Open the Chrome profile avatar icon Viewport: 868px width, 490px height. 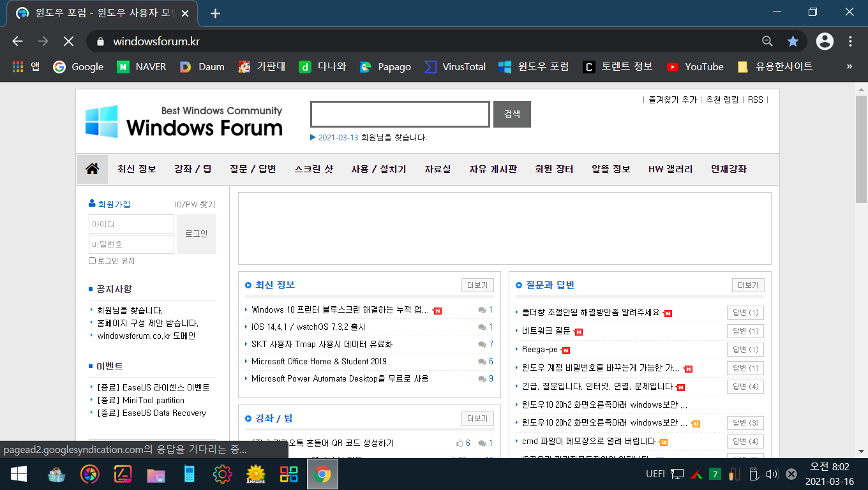tap(825, 41)
